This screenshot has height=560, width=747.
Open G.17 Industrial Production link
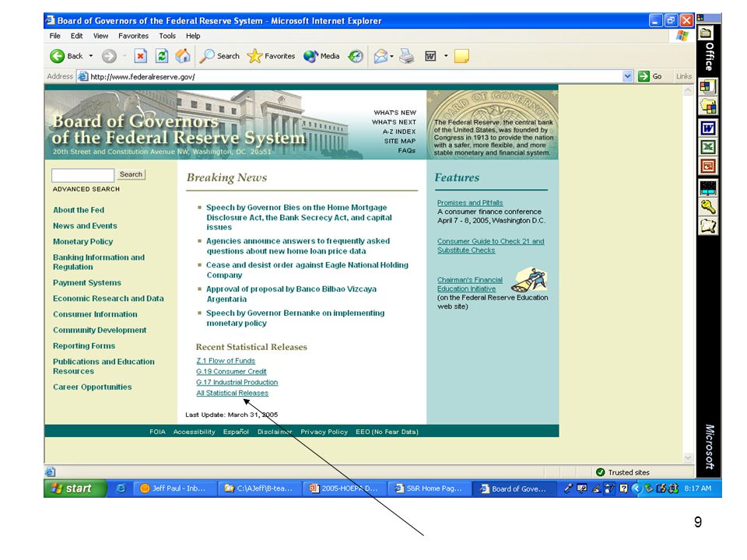tap(237, 382)
